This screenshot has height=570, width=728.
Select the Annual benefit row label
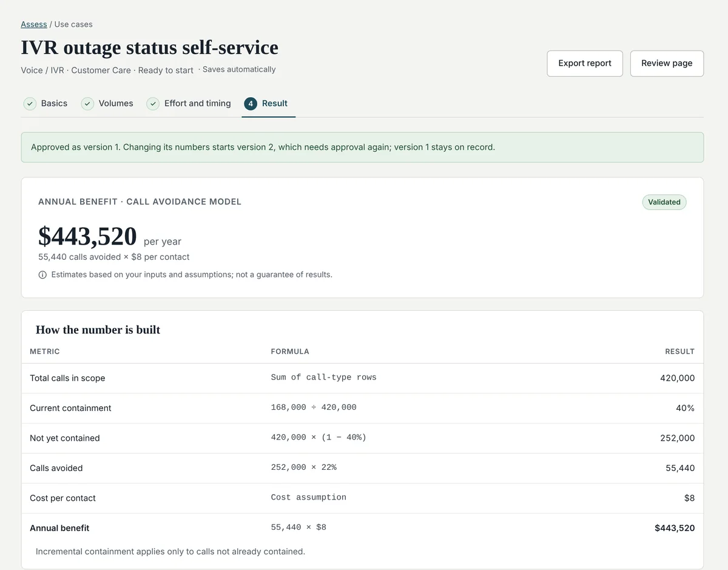click(59, 528)
